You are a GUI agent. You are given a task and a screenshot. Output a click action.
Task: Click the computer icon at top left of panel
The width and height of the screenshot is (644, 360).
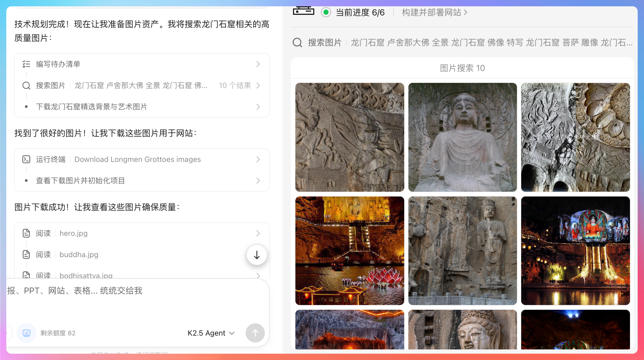[x=304, y=11]
